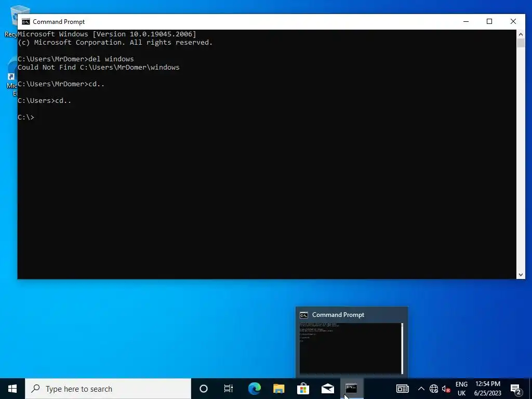Click the 'del windows' command line

(76, 59)
